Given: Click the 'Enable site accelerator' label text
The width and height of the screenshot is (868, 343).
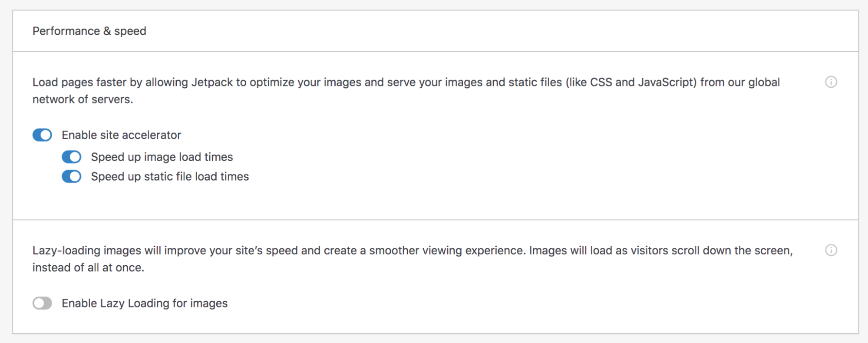Looking at the screenshot, I should [x=121, y=135].
